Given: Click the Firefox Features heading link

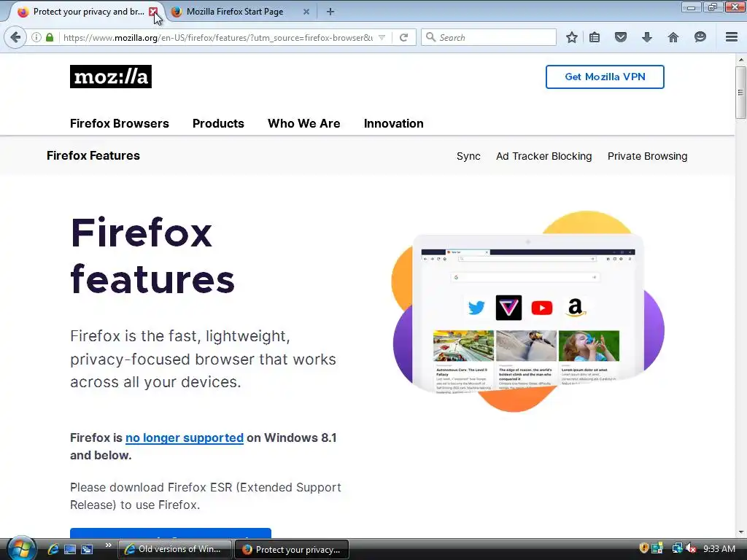Looking at the screenshot, I should click(93, 156).
